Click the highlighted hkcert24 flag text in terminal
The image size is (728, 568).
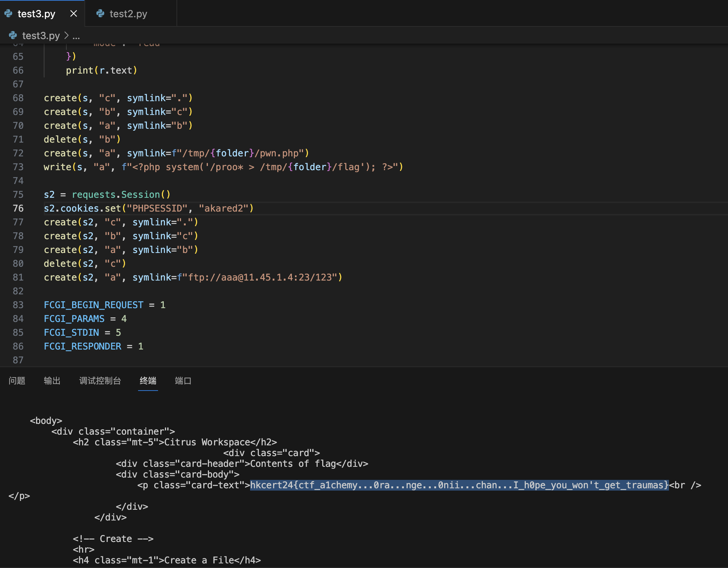[460, 485]
